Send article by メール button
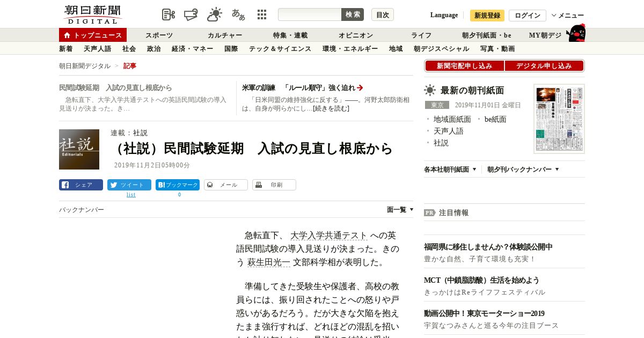The width and height of the screenshot is (644, 338). pos(226,185)
